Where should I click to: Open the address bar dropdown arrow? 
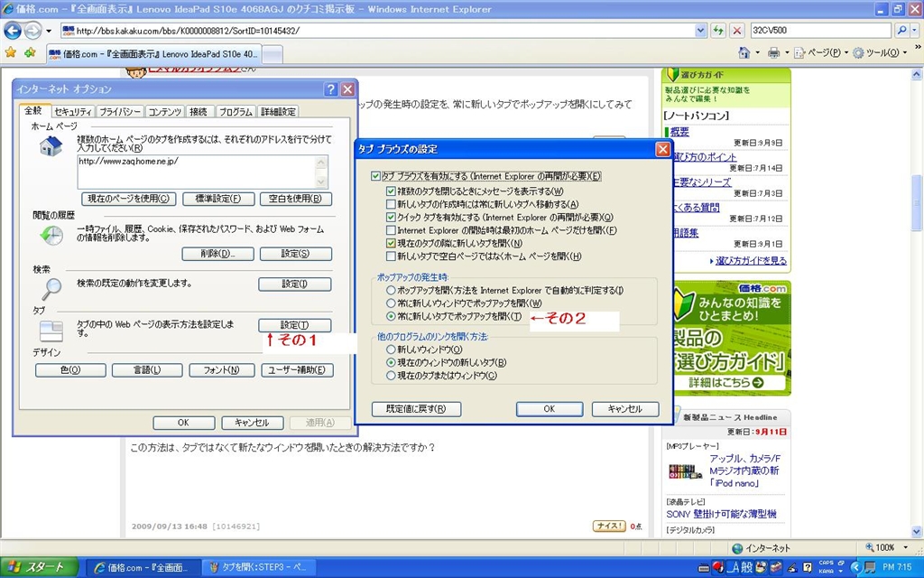pyautogui.click(x=700, y=30)
